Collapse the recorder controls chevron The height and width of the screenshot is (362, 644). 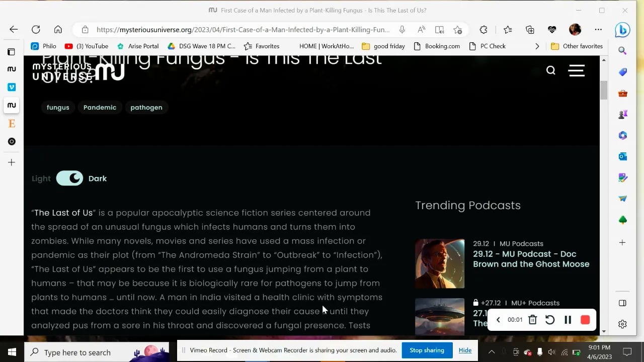click(x=498, y=320)
